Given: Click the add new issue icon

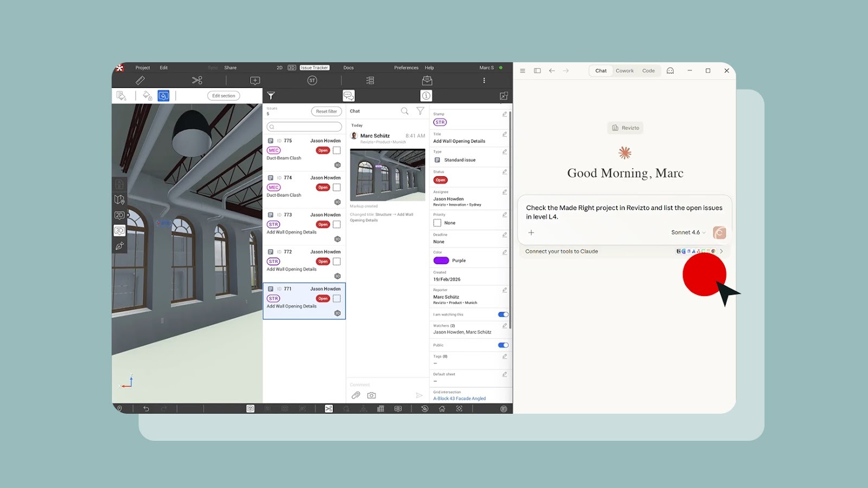Looking at the screenshot, I should 255,80.
